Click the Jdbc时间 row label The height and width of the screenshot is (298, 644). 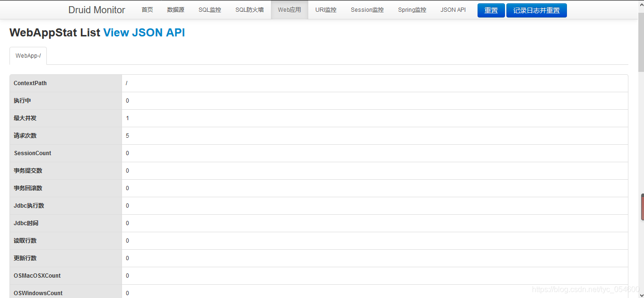[x=26, y=223]
